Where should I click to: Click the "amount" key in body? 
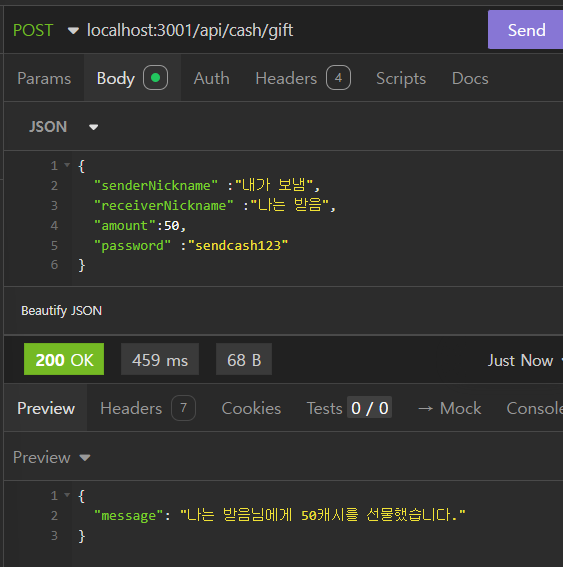[125, 226]
